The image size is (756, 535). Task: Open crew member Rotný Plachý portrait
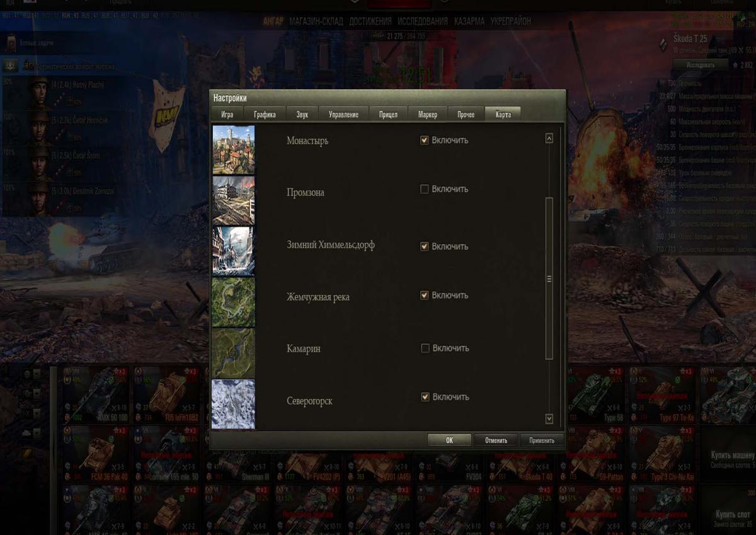pyautogui.click(x=40, y=92)
